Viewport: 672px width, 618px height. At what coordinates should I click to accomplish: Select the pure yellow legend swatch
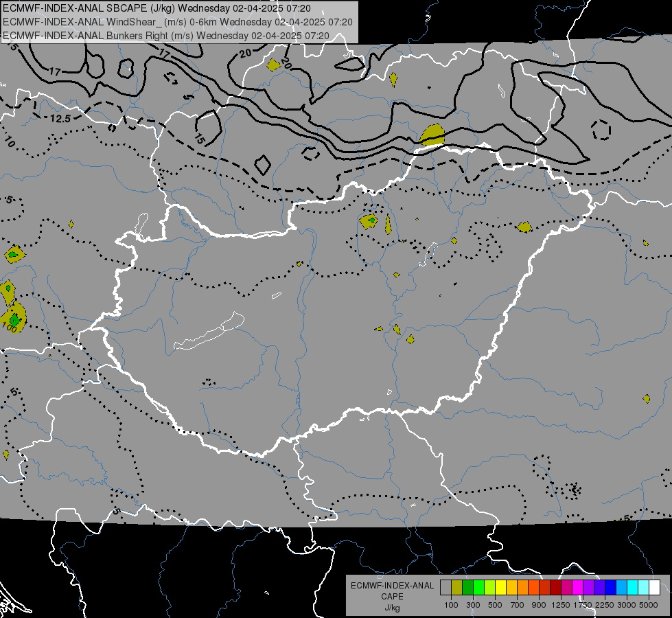pos(500,587)
